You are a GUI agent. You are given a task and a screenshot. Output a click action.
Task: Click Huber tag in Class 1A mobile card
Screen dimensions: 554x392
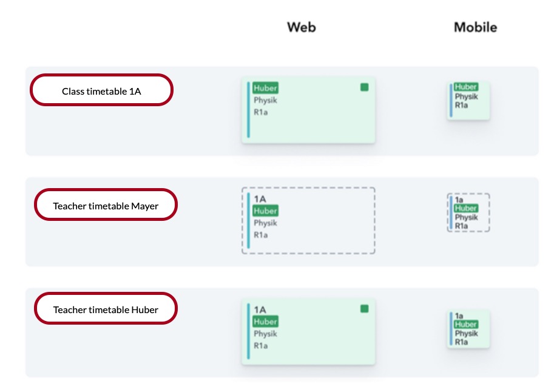pyautogui.click(x=466, y=87)
